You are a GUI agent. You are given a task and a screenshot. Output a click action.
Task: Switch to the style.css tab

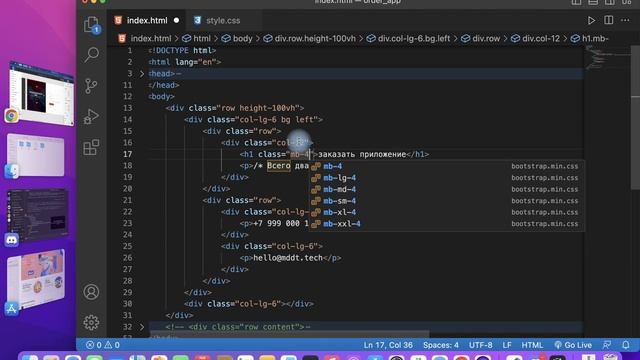click(x=223, y=20)
